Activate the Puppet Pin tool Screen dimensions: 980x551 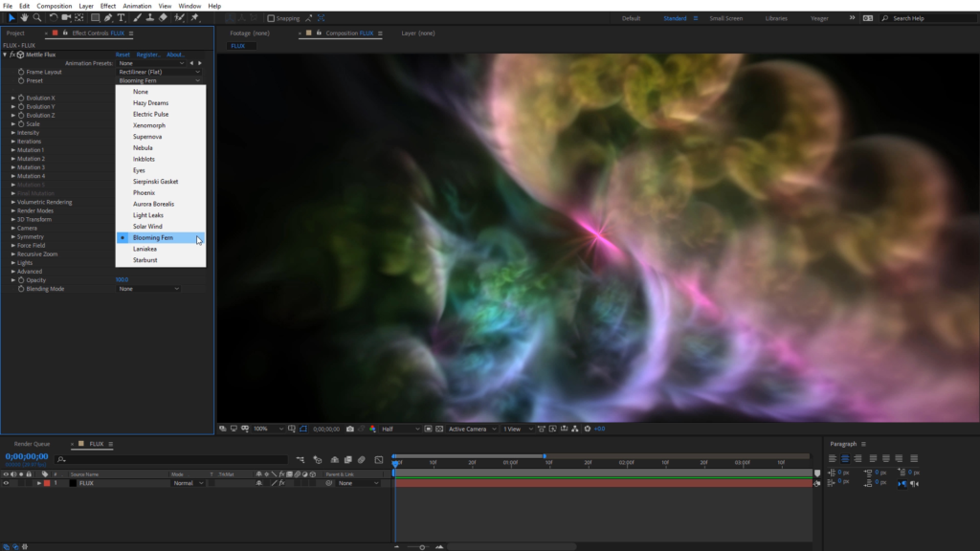pos(195,17)
